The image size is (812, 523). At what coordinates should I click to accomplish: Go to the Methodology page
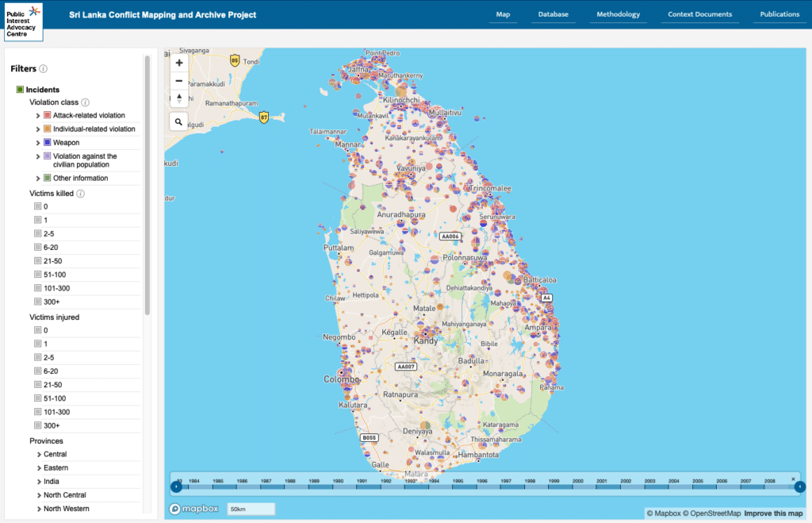618,15
